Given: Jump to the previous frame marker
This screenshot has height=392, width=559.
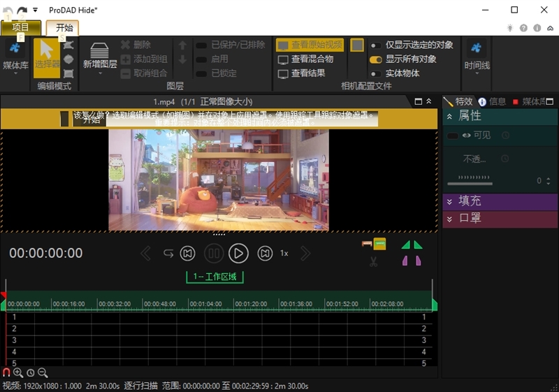Looking at the screenshot, I should [187, 254].
